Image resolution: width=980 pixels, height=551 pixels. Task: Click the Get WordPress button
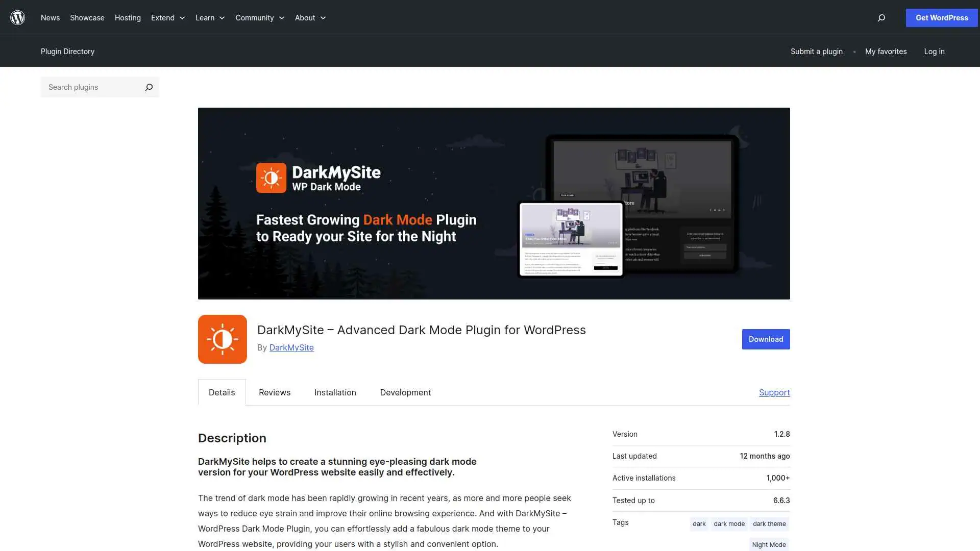pyautogui.click(x=941, y=17)
